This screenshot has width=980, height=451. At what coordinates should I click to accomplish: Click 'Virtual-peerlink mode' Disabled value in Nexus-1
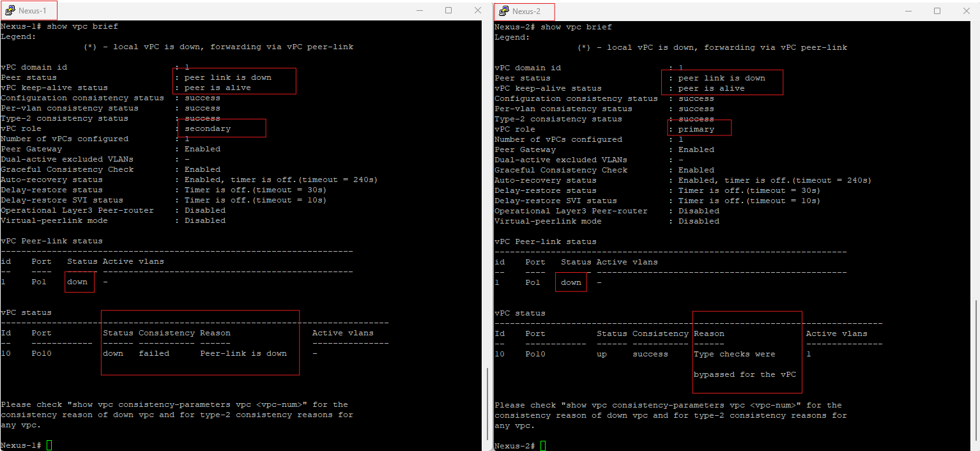click(x=205, y=220)
